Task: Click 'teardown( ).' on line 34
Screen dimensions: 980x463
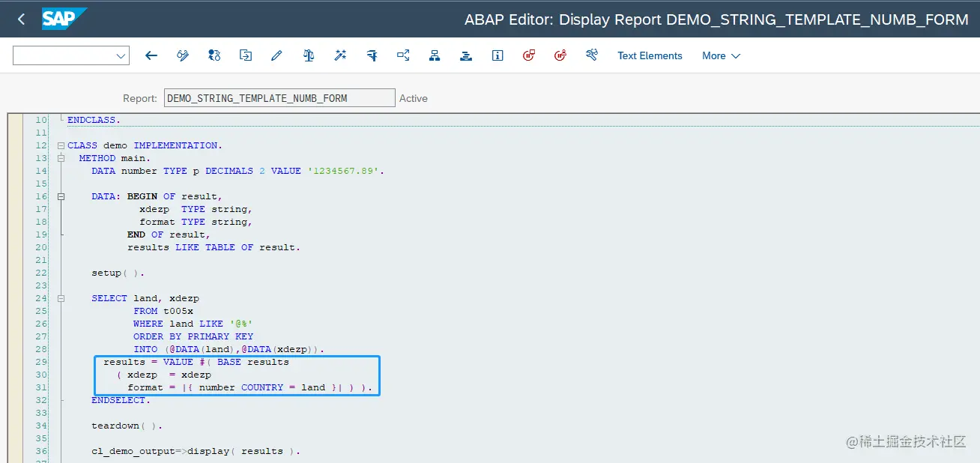Action: (x=127, y=426)
